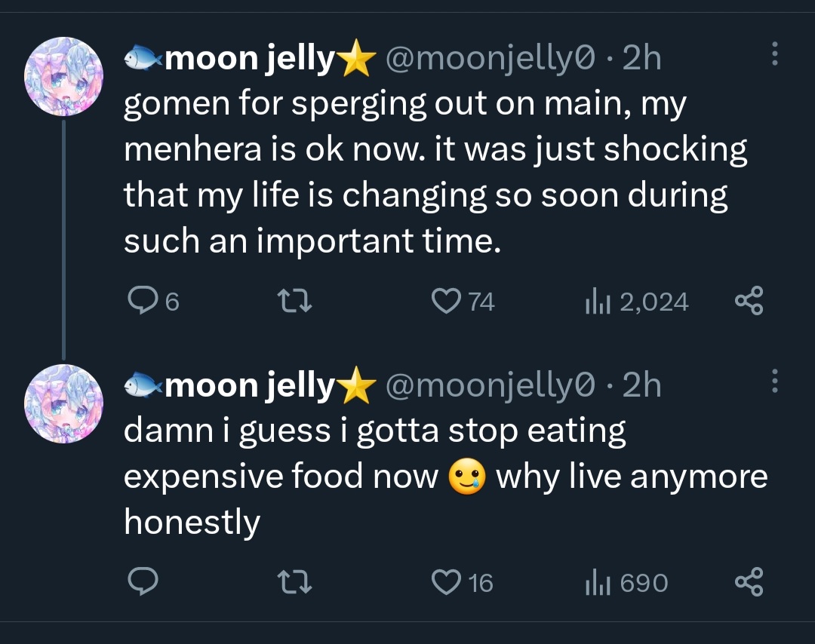The width and height of the screenshot is (815, 644).
Task: Click @moonjelly0 handle in second tweet
Action: (490, 385)
